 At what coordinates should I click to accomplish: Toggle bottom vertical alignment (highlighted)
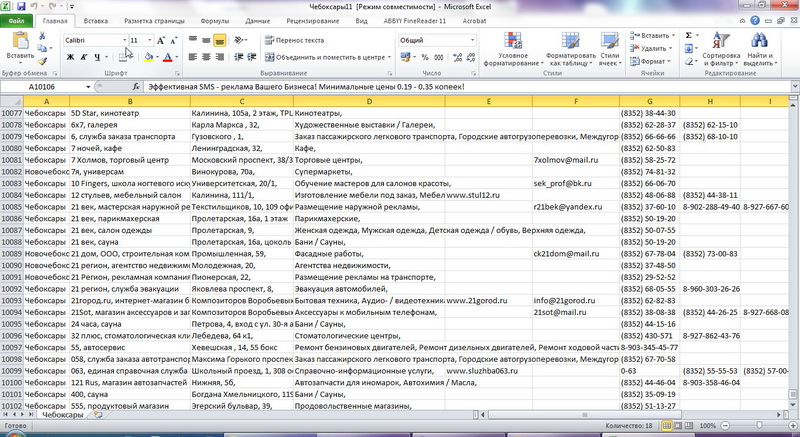pos(219,40)
